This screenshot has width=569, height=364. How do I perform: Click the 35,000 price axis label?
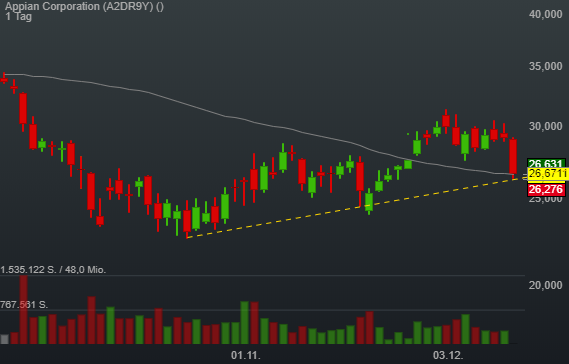tap(545, 66)
